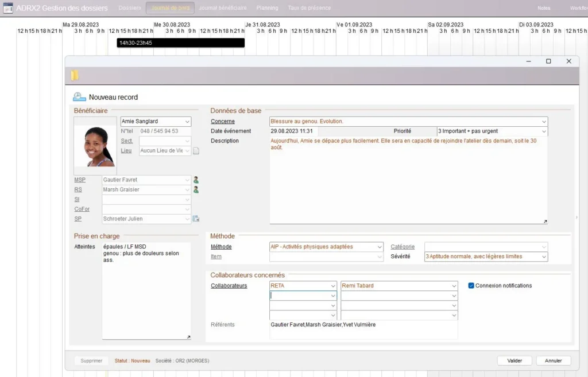This screenshot has height=377, width=588.
Task: Click the icon beside Schroeter Julien field
Action: click(x=196, y=219)
